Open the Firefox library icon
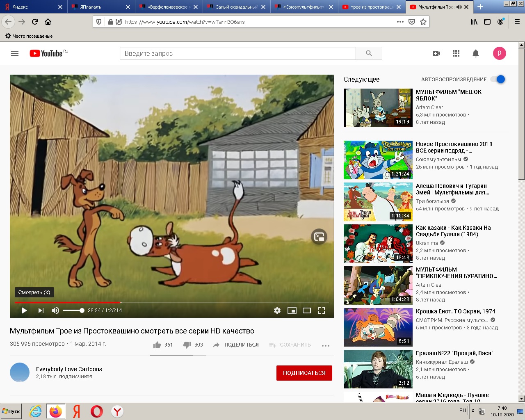 coord(474,22)
